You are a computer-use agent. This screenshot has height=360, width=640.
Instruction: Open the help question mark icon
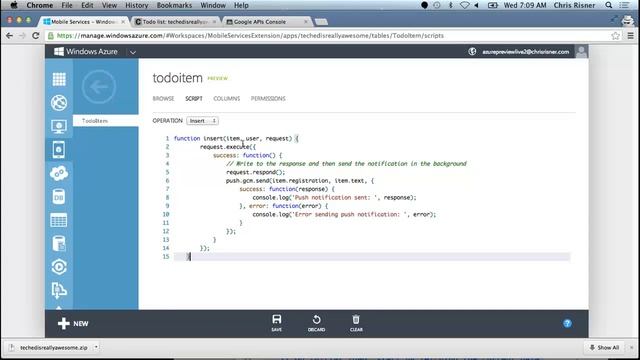pyautogui.click(x=567, y=323)
